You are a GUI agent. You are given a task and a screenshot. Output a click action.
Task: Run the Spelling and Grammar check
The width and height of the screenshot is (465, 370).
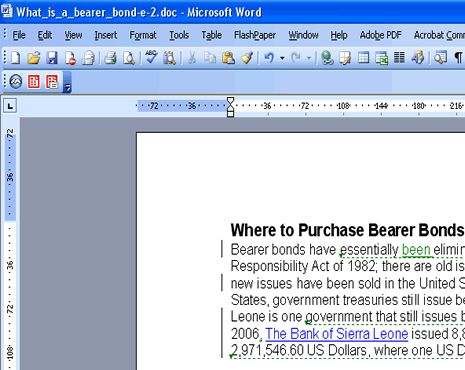click(151, 57)
